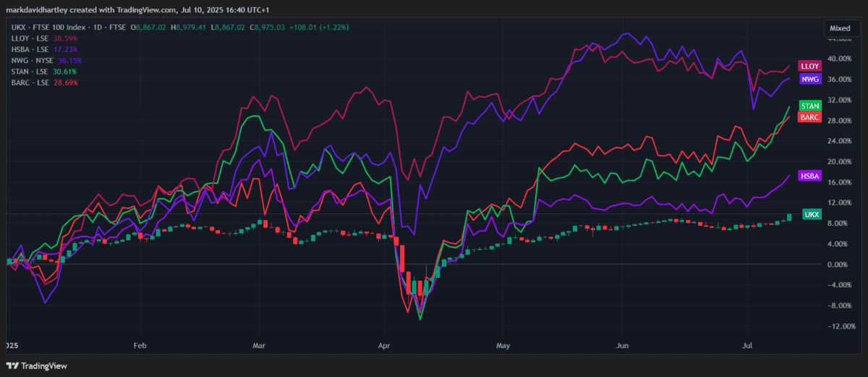Select the UKX index price tag
868x377 pixels.
pyautogui.click(x=812, y=215)
